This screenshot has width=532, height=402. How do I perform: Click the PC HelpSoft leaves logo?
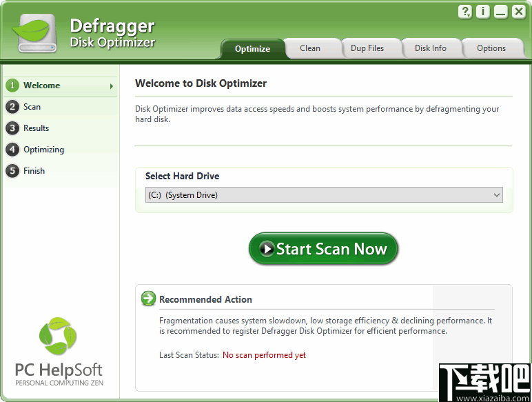click(x=58, y=336)
